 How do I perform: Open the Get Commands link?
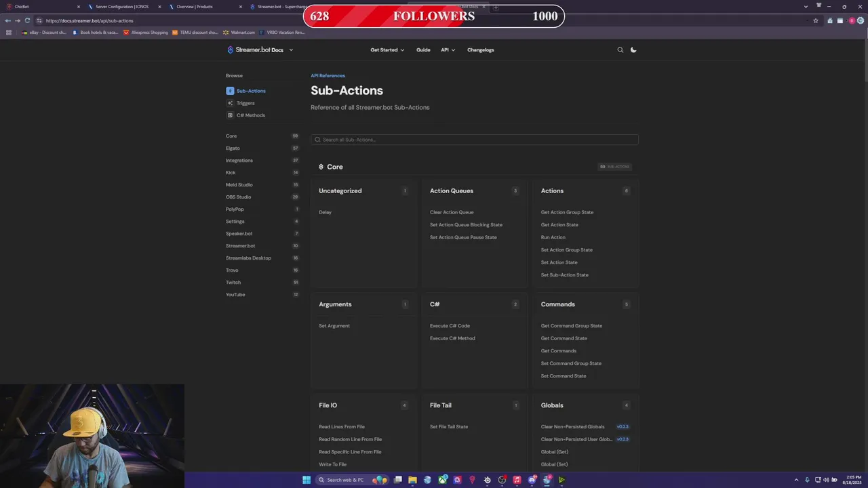(x=559, y=351)
